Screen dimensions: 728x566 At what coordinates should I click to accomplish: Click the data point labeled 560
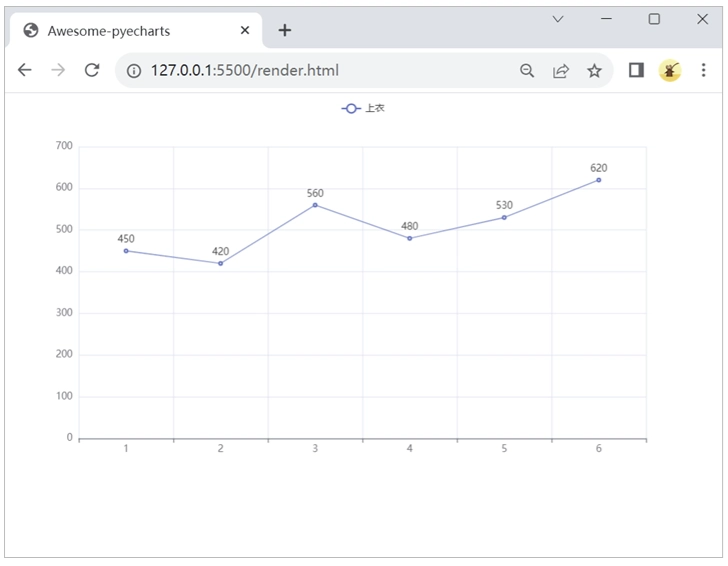[x=315, y=205]
